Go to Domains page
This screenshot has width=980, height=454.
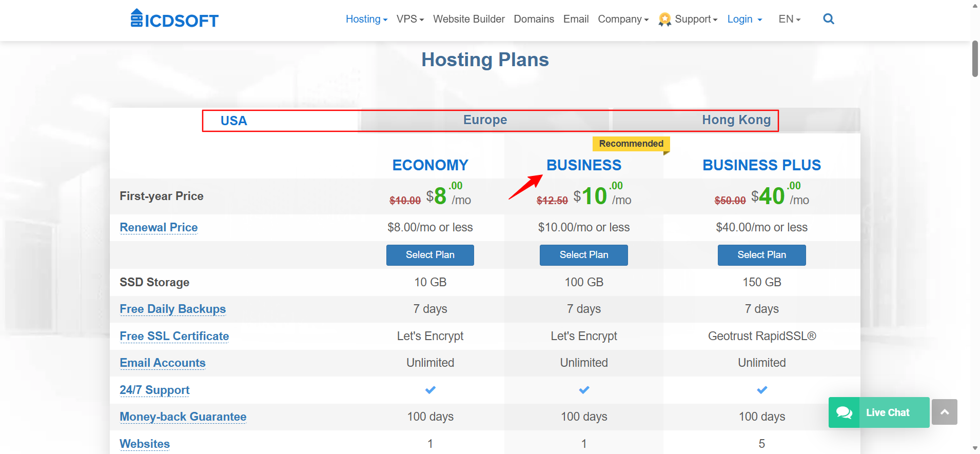point(534,19)
